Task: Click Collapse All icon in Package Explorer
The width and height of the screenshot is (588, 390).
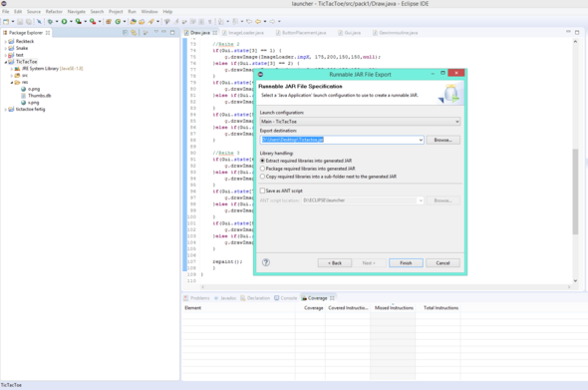Action: pos(126,33)
